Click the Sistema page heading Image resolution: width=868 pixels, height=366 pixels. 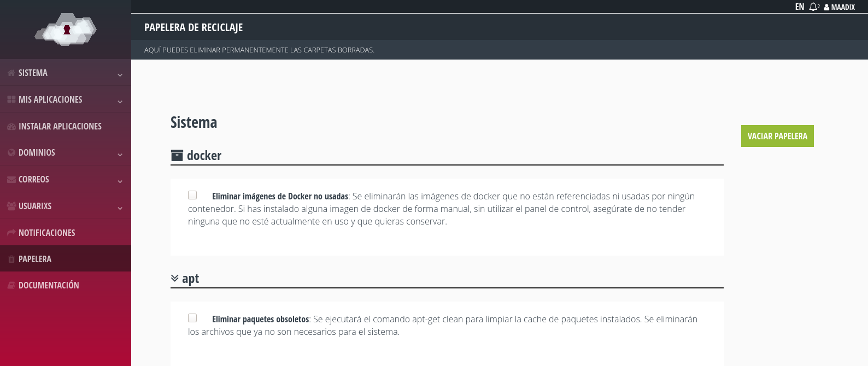[x=193, y=122]
